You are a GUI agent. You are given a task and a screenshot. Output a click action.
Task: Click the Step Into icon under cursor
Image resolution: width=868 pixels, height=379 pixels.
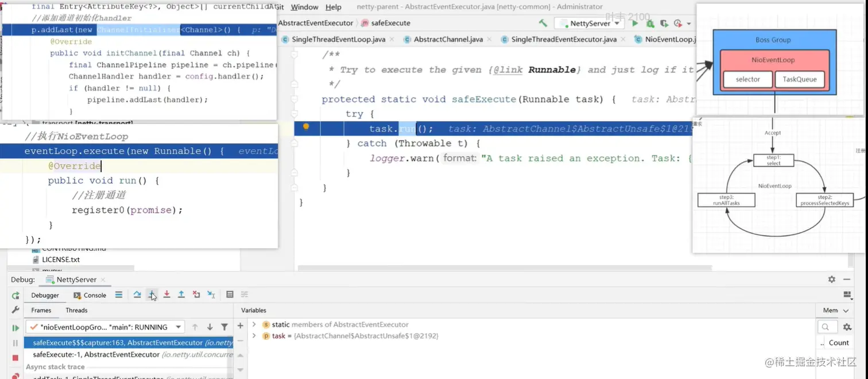coord(152,295)
